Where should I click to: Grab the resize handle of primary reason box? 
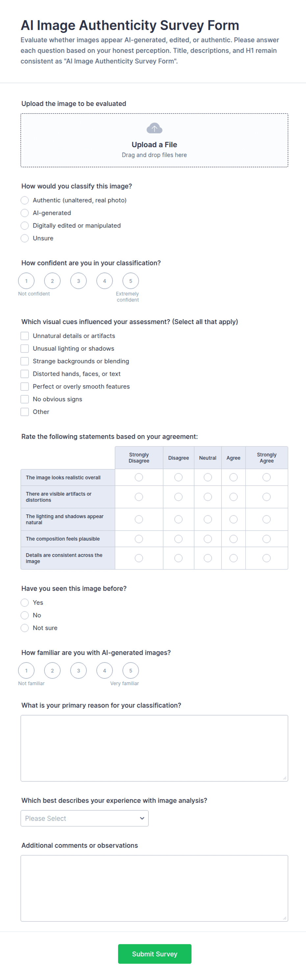pyautogui.click(x=285, y=778)
